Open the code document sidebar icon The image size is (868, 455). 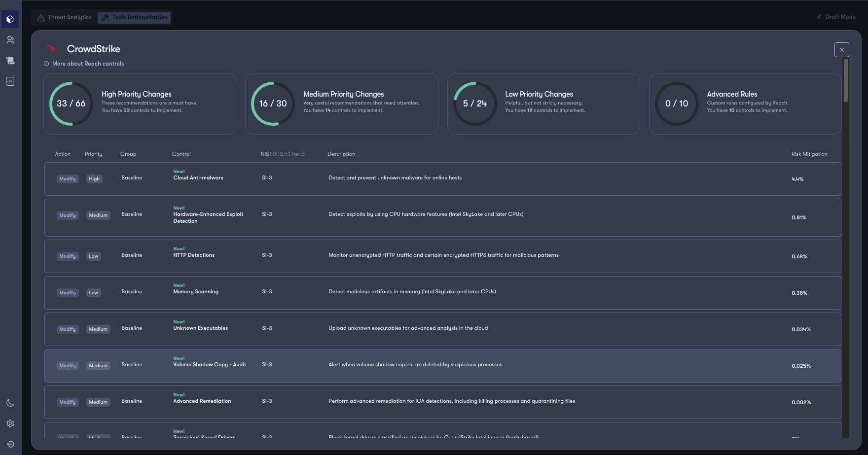[x=10, y=81]
